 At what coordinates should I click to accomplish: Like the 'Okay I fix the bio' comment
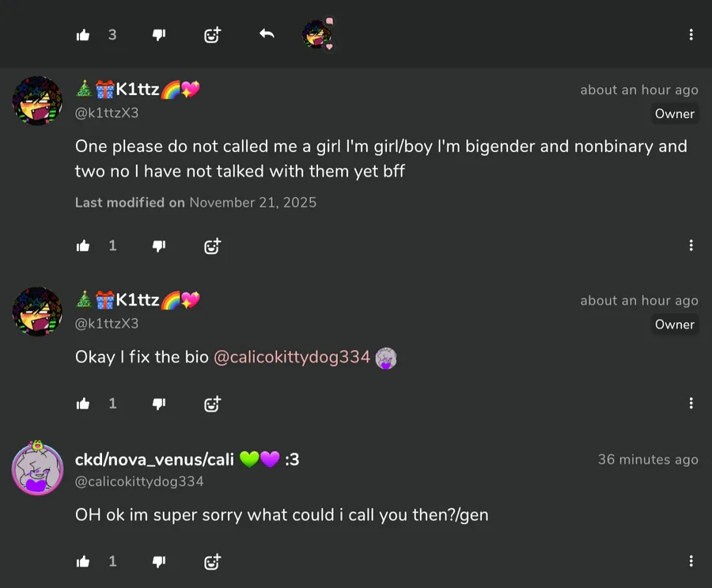[x=83, y=404]
